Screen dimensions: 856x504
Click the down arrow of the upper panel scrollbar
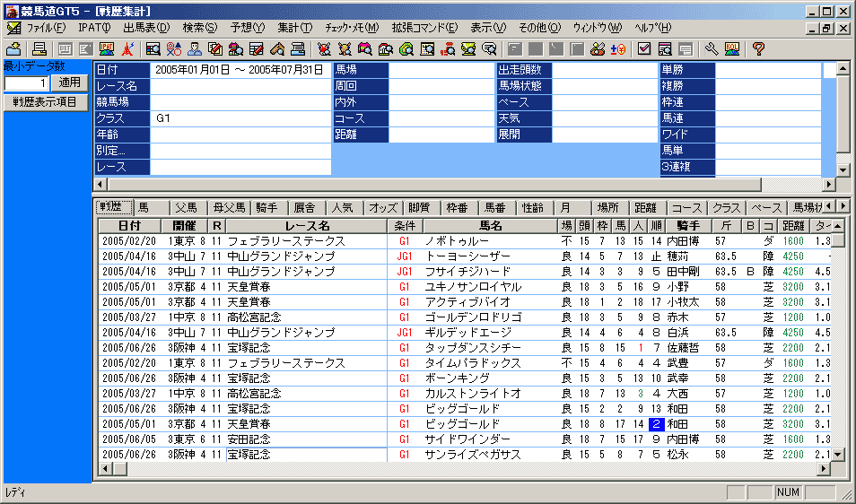pos(842,169)
